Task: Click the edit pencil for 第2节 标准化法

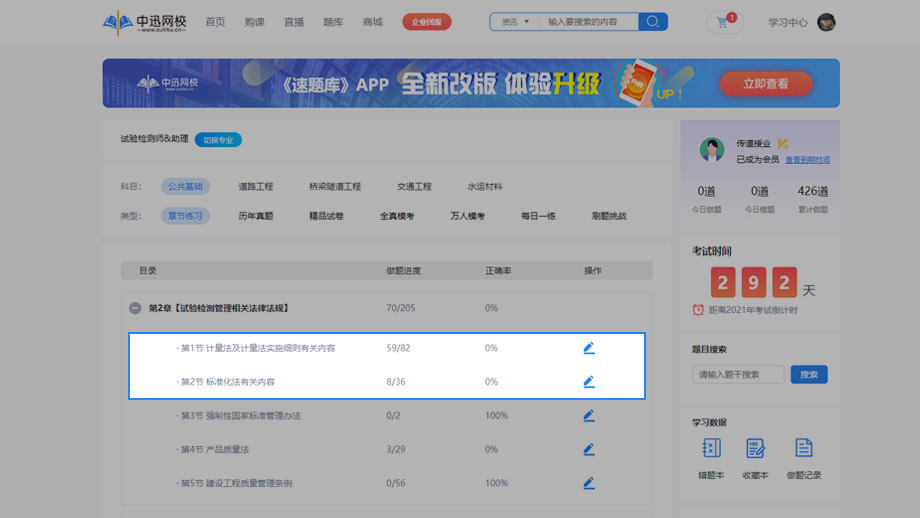Action: coord(589,382)
